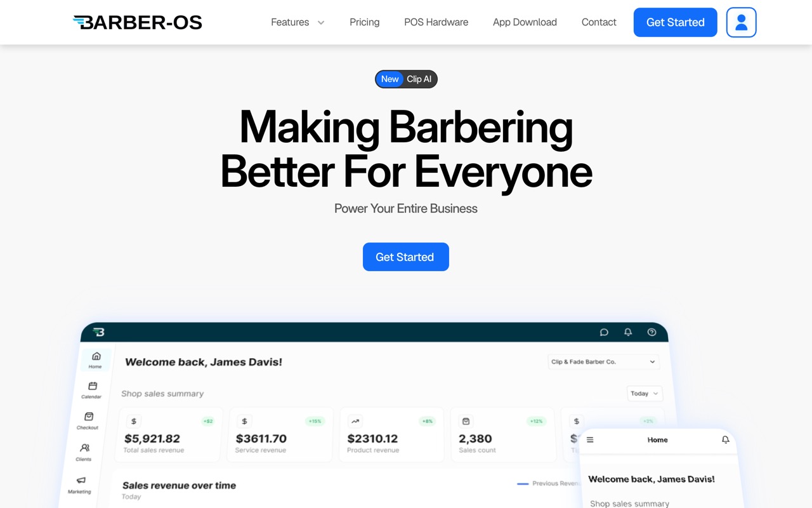Click dollar icon on Total sales revenue card
The height and width of the screenshot is (508, 812).
coord(134,421)
